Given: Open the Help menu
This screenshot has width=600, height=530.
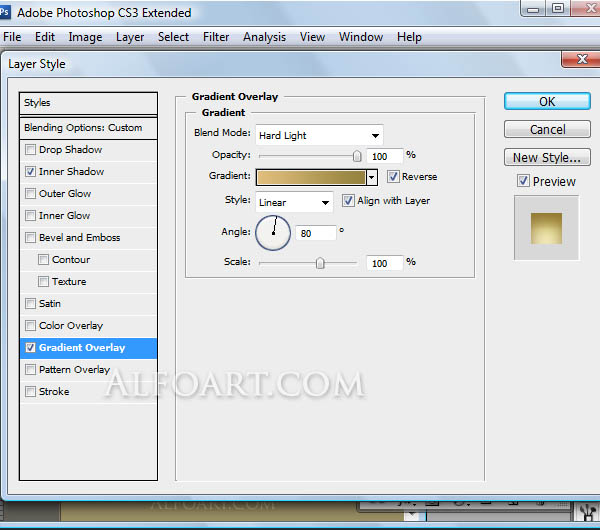Looking at the screenshot, I should 409,37.
